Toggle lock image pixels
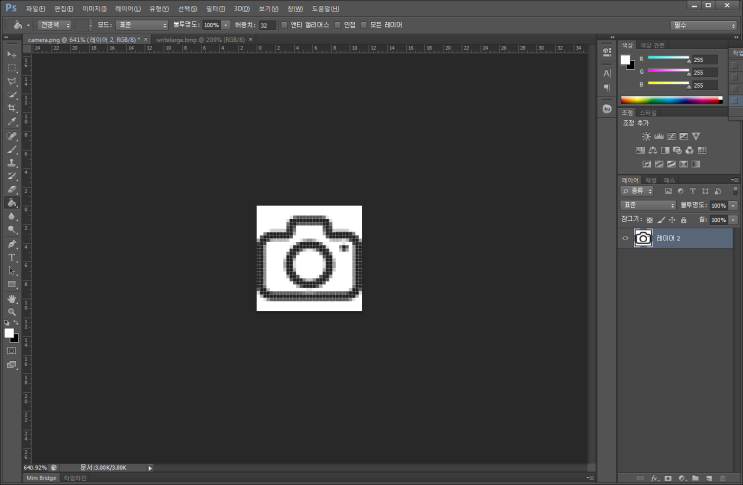This screenshot has height=485, width=743. coord(661,220)
